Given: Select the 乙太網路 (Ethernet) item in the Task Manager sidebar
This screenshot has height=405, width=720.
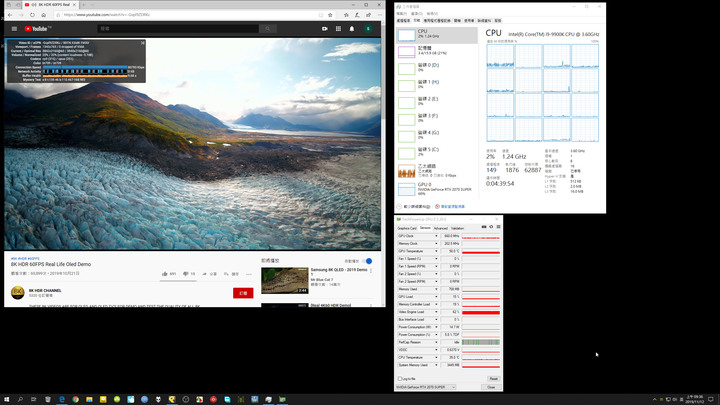Looking at the screenshot, I should click(437, 170).
